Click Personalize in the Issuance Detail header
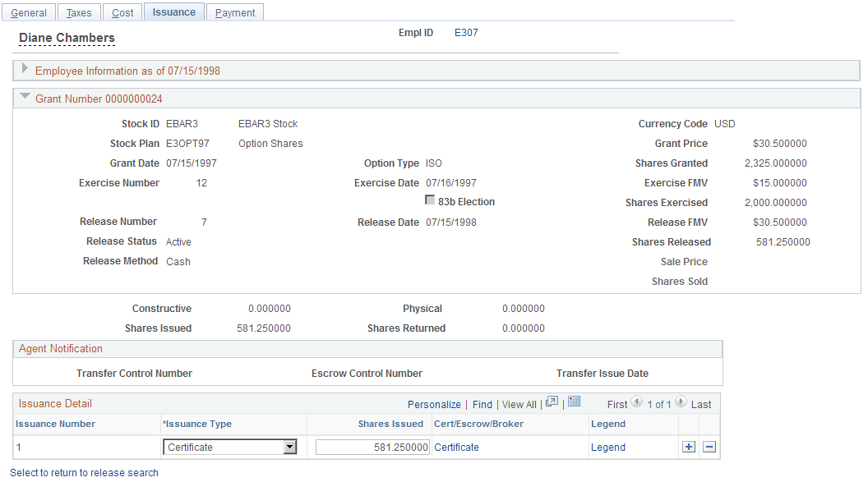The height and width of the screenshot is (482, 868). (434, 404)
